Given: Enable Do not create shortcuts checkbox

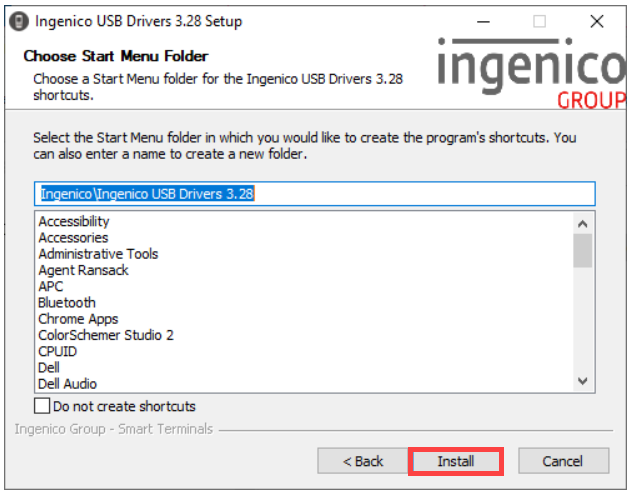Looking at the screenshot, I should point(42,406).
